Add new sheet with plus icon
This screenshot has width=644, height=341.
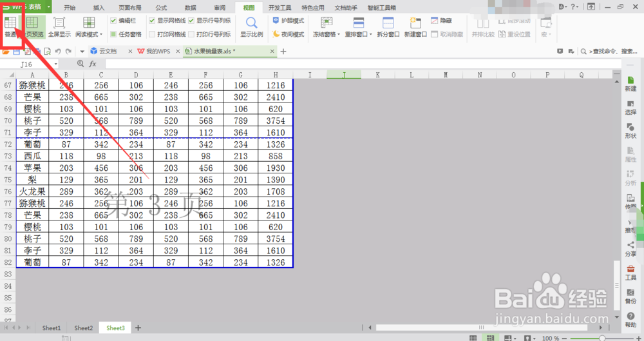[138, 328]
